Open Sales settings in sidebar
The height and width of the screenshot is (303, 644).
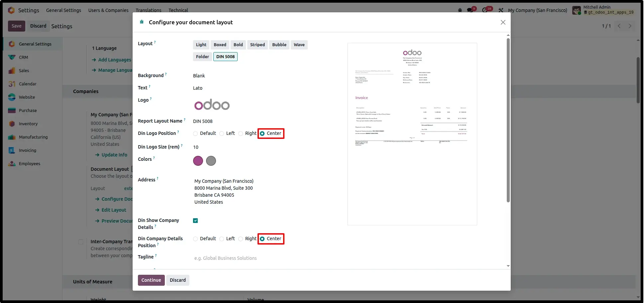tap(24, 70)
